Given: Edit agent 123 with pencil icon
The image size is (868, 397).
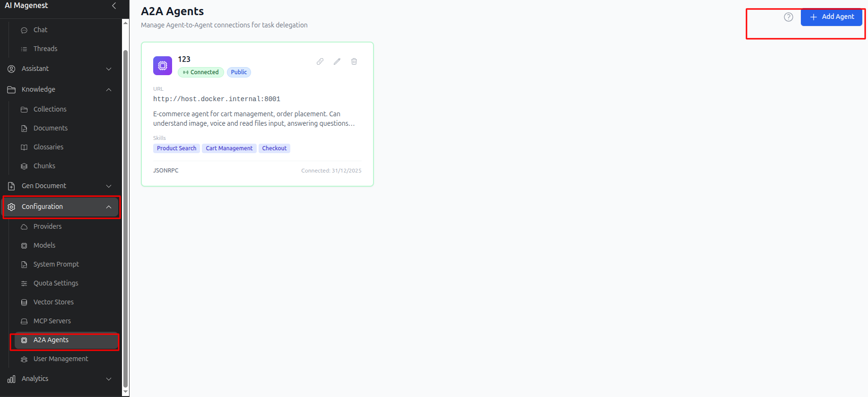Looking at the screenshot, I should pyautogui.click(x=337, y=61).
